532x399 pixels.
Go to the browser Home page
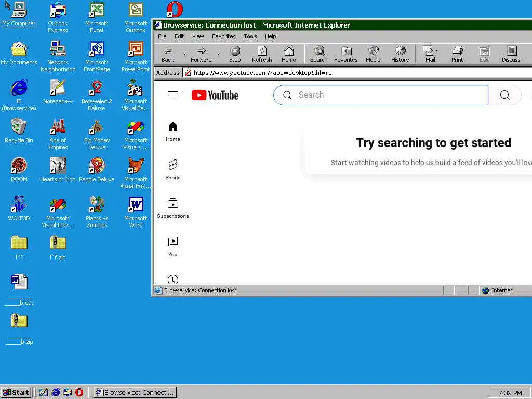click(289, 54)
